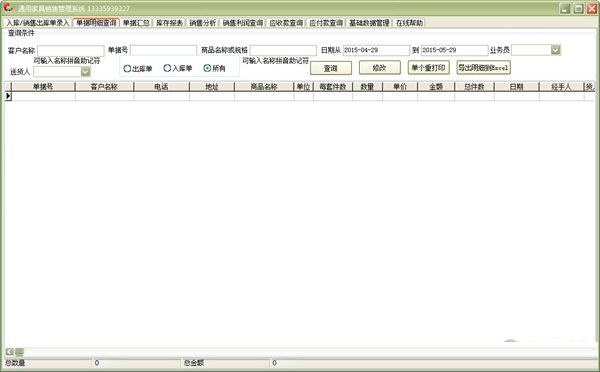
Task: Click the 日期从 start date field
Action: click(x=376, y=50)
